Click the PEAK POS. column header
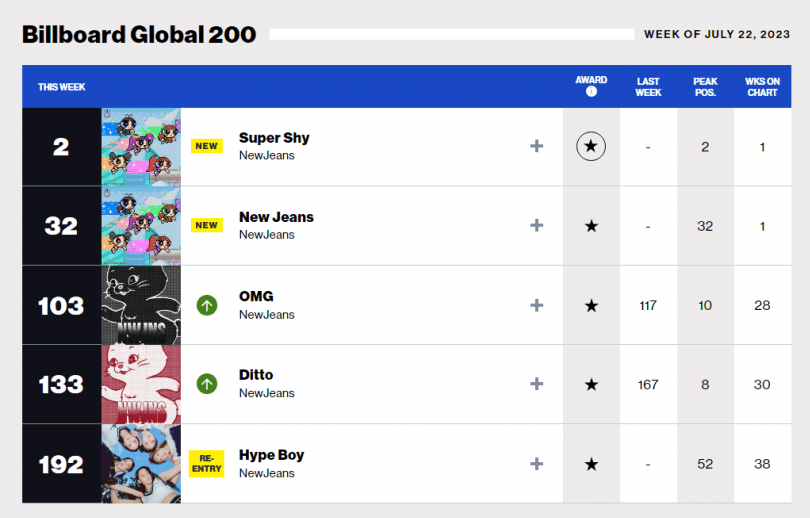Screen dimensions: 810x518 tap(705, 87)
